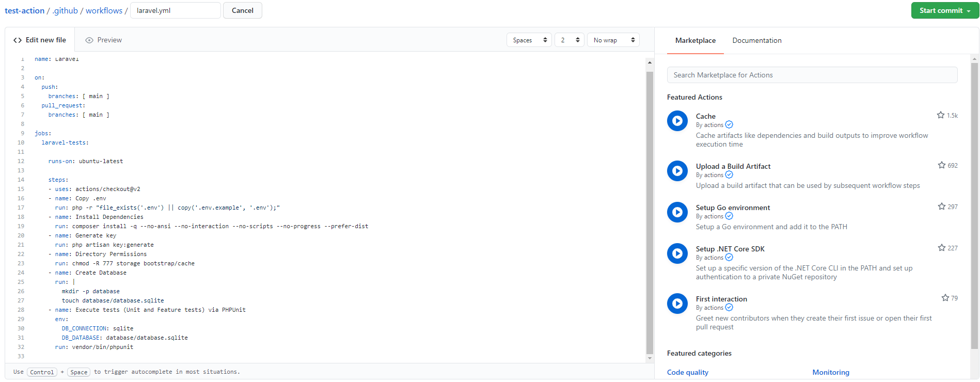Click the Setup .NET Core SDK icon
The width and height of the screenshot is (980, 382).
coord(677,253)
